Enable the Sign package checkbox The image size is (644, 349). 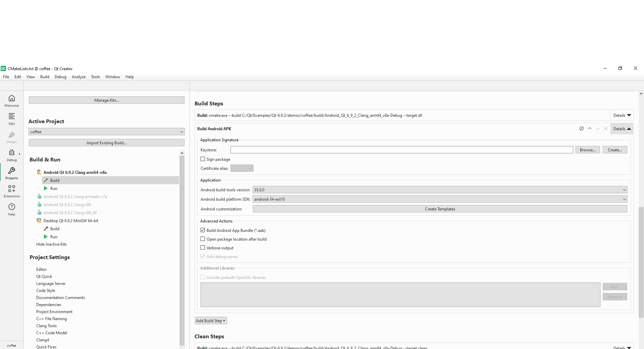[x=203, y=159]
